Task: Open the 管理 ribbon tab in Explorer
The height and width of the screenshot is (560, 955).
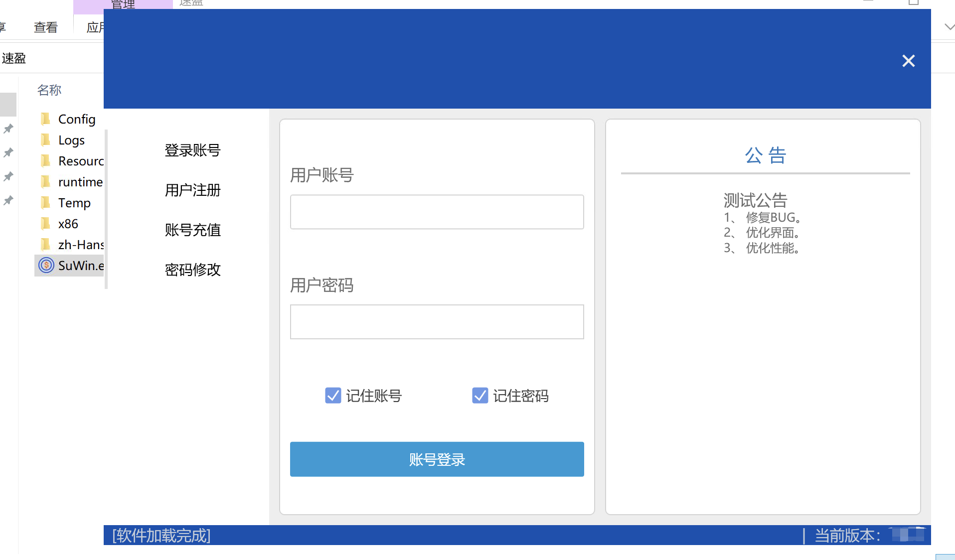Action: point(123,4)
